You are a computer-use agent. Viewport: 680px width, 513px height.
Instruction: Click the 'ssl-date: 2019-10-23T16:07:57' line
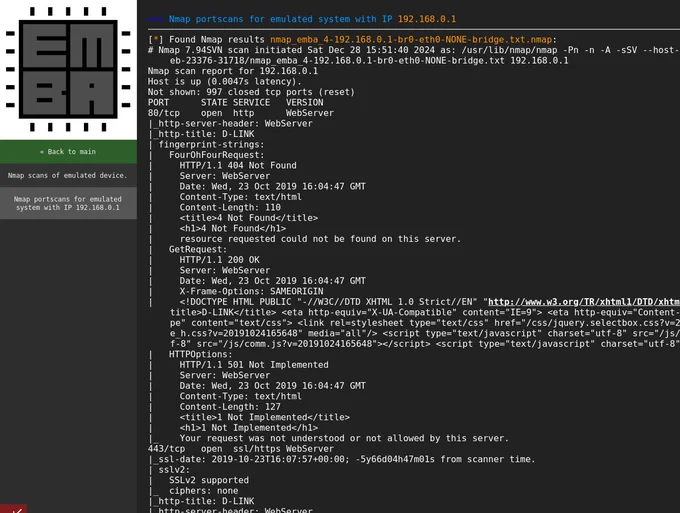342,459
